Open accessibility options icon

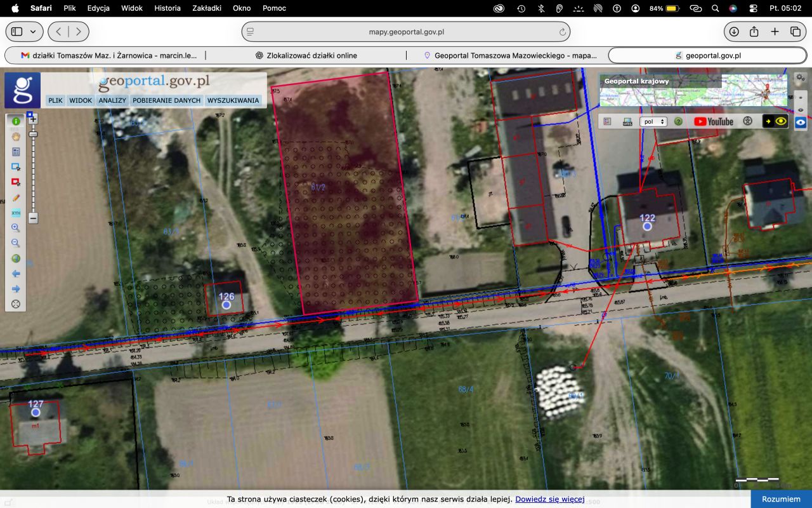click(x=748, y=121)
